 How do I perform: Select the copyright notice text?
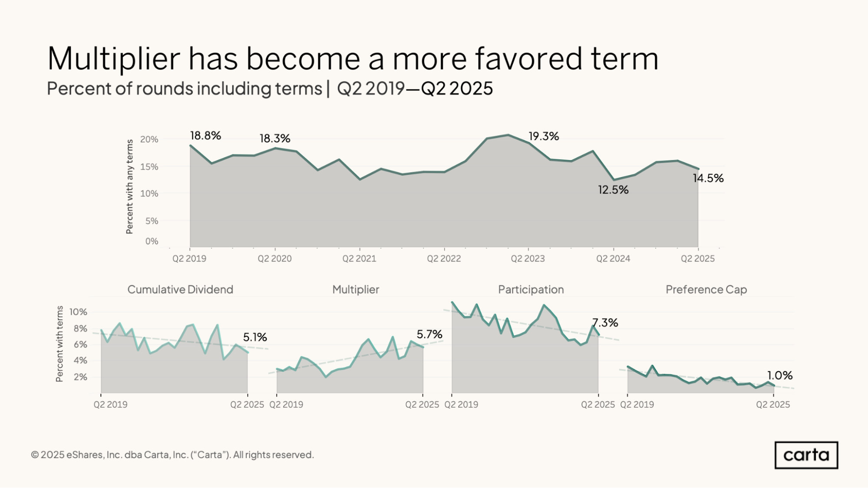coord(172,455)
